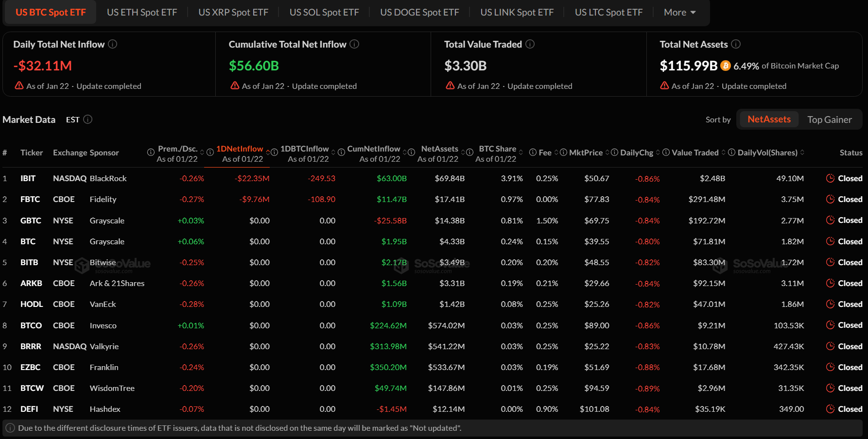Viewport: 868px width, 439px height.
Task: Switch sorting to Top Gainer
Action: coord(829,119)
